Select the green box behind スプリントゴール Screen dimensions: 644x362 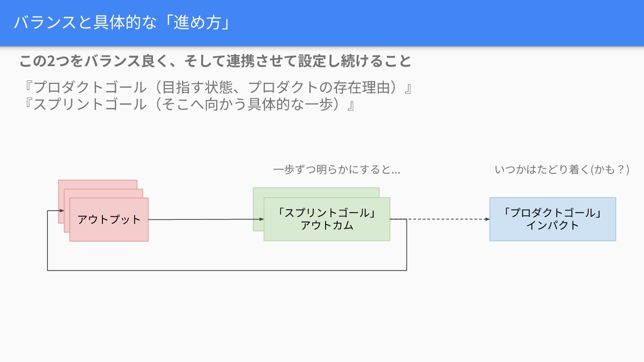[316, 192]
